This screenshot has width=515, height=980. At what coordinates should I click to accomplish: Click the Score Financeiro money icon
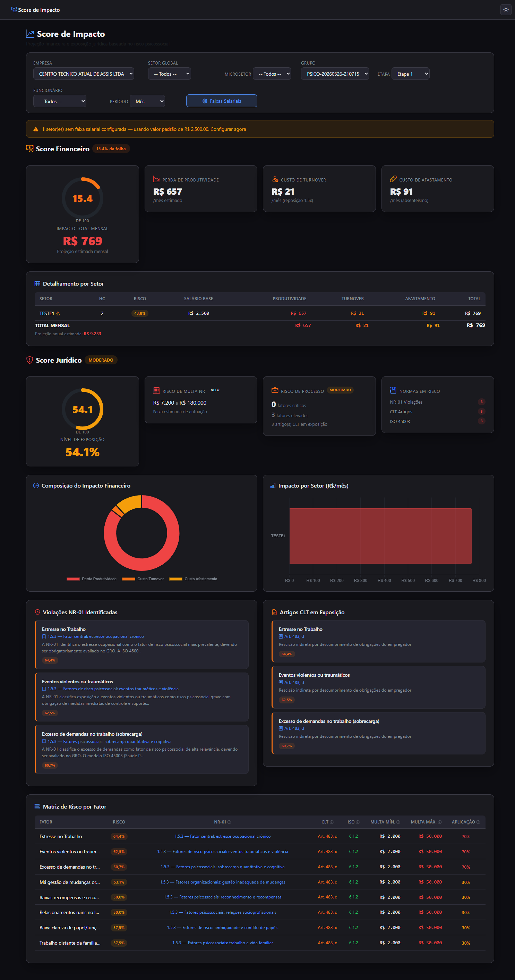click(29, 149)
